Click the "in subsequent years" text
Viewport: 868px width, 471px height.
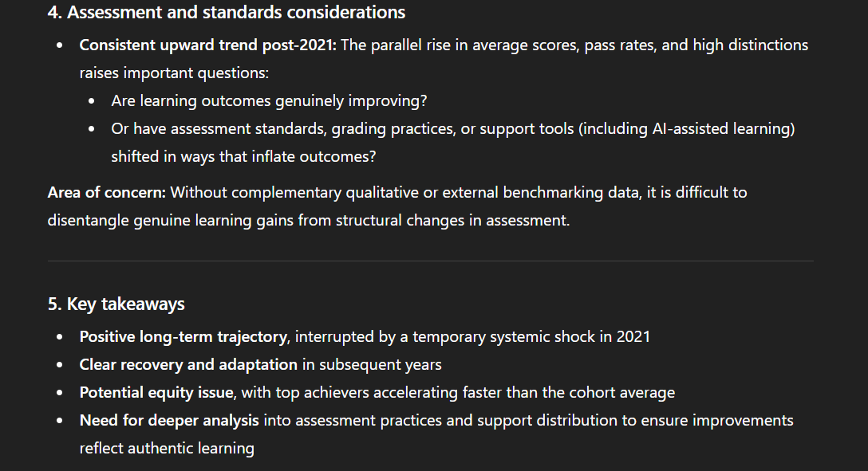372,364
